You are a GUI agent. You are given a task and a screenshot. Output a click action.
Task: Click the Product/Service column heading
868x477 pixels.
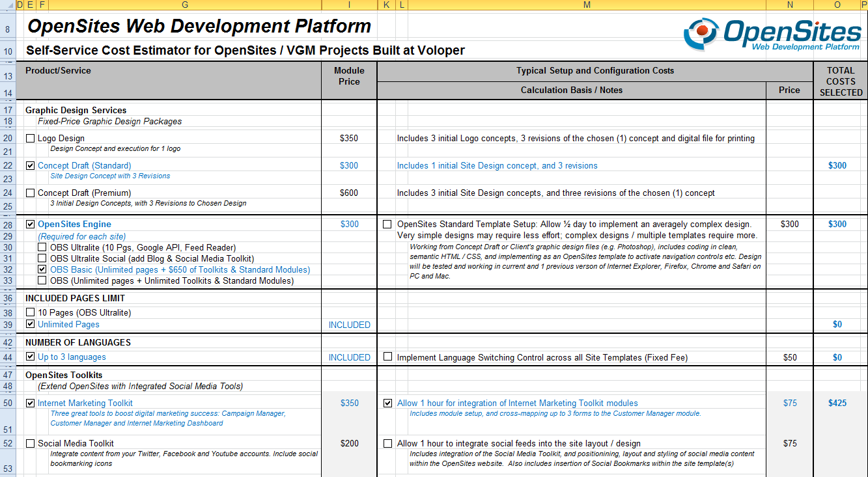click(x=58, y=70)
